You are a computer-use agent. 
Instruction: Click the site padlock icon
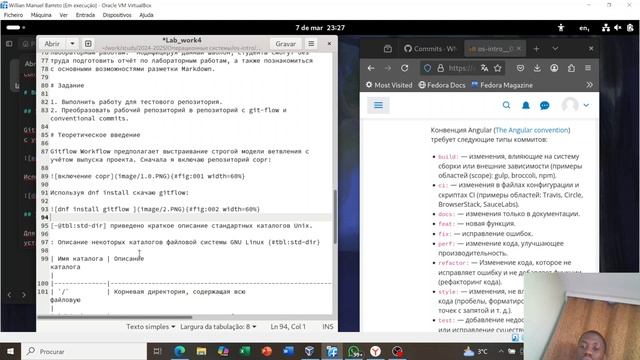[x=440, y=68]
